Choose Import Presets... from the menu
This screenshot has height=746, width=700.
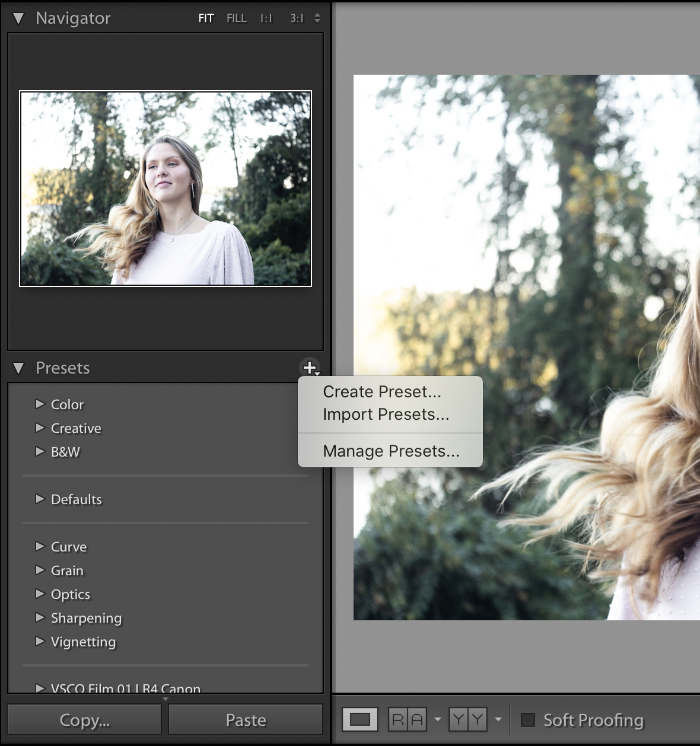[x=386, y=414]
